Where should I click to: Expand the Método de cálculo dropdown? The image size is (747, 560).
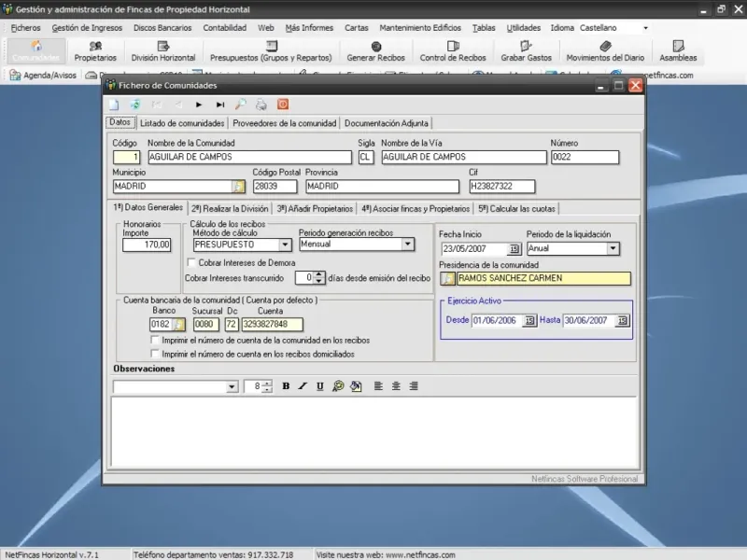(x=286, y=245)
